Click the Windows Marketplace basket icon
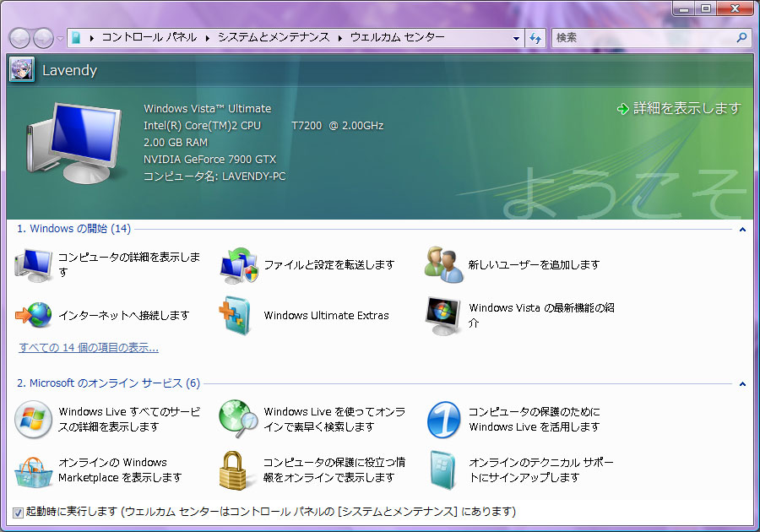 click(x=34, y=471)
